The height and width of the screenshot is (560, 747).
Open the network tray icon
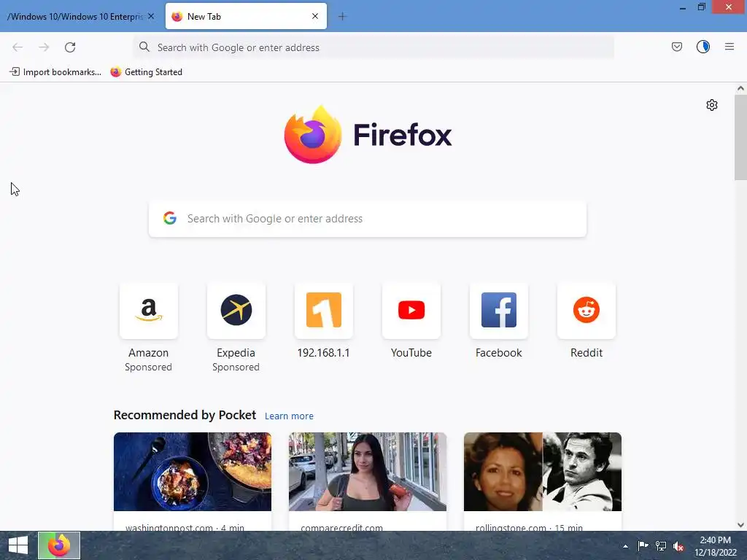pos(661,545)
